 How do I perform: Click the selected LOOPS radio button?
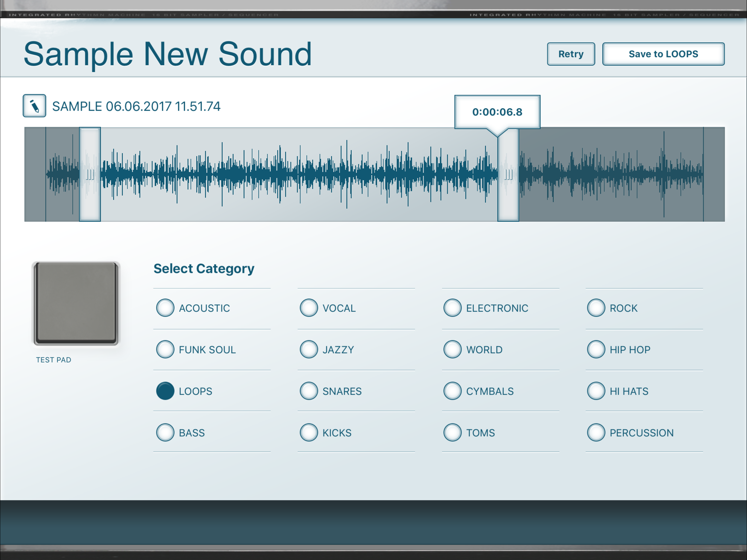(x=165, y=391)
